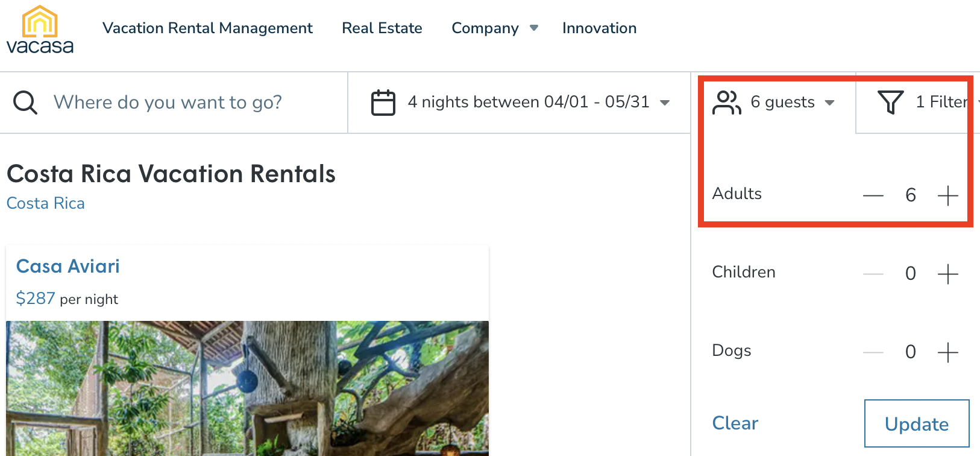Decrease Adults count with minus icon
Viewport: 980px width, 456px height.
[x=873, y=195]
